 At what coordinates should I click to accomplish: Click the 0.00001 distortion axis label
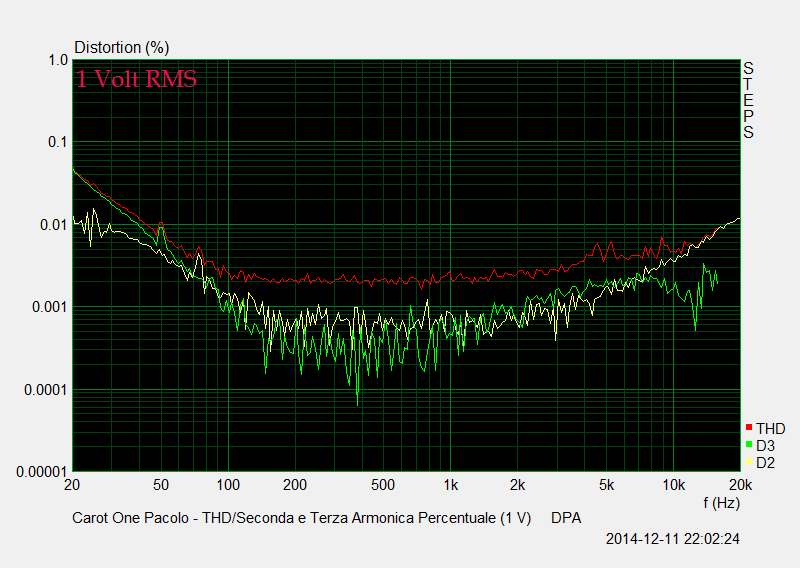(x=37, y=471)
